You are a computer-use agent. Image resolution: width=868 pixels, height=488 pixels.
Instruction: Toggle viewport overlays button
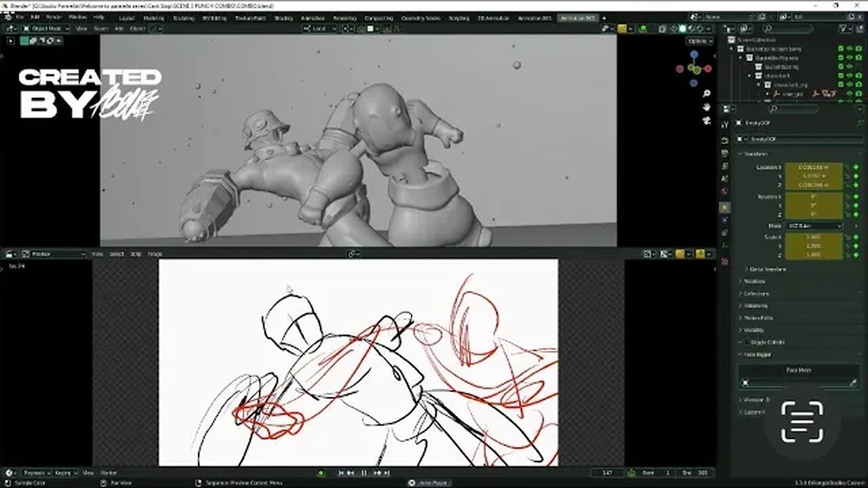[644, 29]
